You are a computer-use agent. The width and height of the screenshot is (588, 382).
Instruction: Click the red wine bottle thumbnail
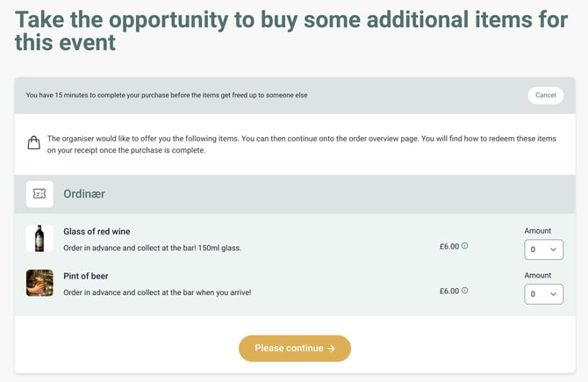[x=39, y=238]
